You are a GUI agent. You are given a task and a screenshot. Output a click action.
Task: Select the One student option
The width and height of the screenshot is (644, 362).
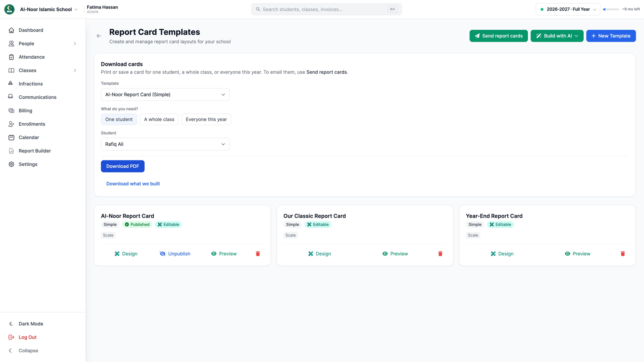119,119
